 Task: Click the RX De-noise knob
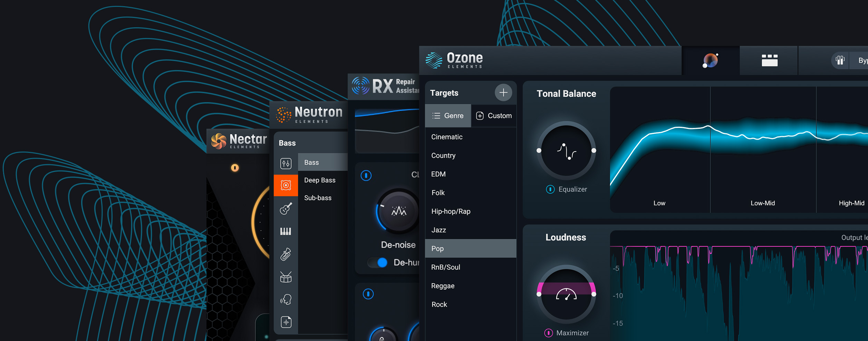(x=398, y=211)
